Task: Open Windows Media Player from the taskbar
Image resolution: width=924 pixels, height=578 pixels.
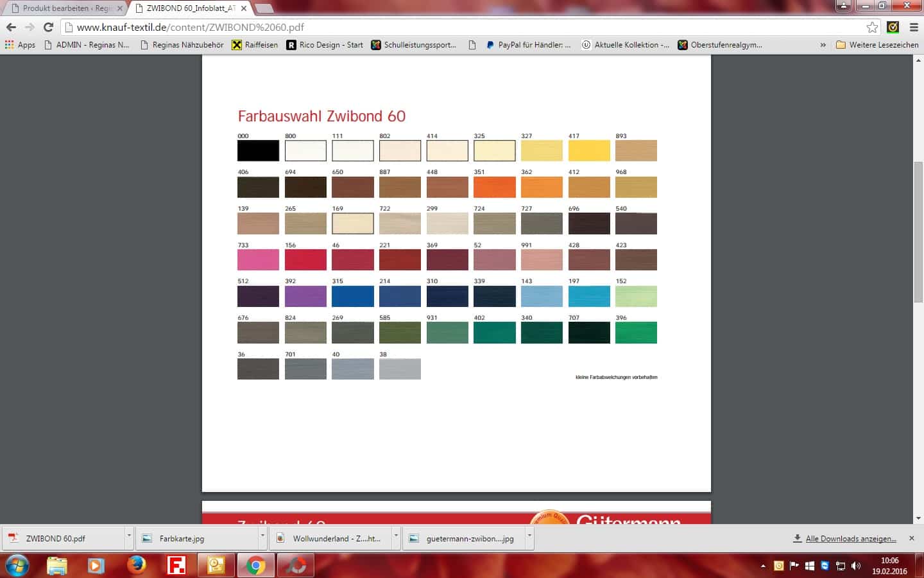Action: [x=96, y=566]
